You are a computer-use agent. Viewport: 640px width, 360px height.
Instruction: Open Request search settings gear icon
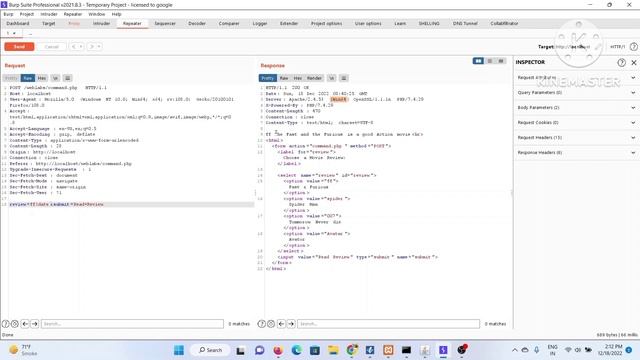point(15,324)
